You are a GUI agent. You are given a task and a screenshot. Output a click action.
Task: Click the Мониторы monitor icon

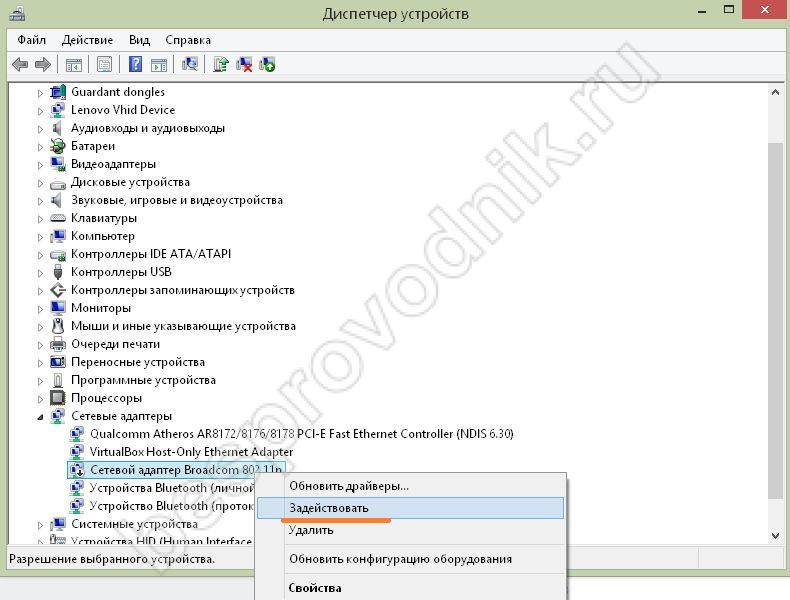tap(58, 308)
